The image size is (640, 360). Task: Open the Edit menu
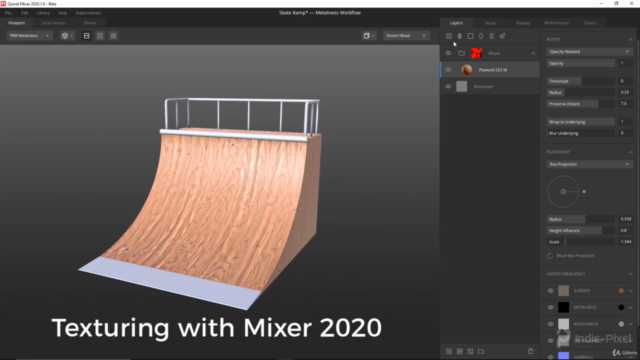click(x=25, y=13)
